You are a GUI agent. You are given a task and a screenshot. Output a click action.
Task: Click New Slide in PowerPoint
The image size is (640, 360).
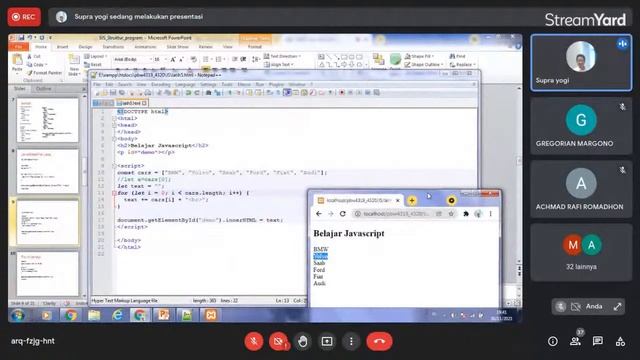point(74,65)
